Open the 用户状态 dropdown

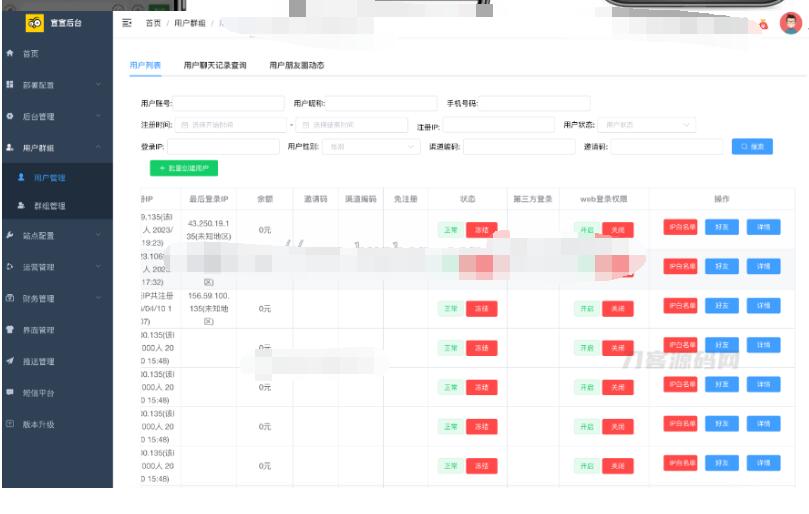tap(646, 125)
